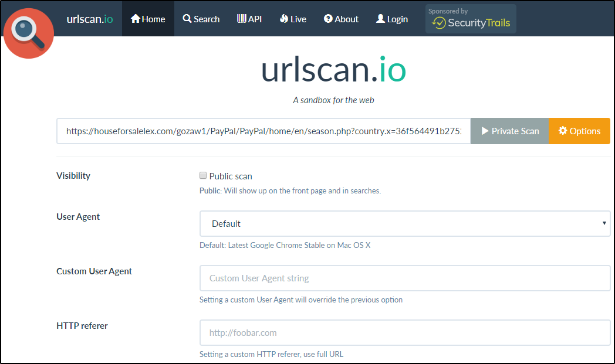Focus the HTTP referer field
Screen dimensions: 615x364
[x=405, y=333]
